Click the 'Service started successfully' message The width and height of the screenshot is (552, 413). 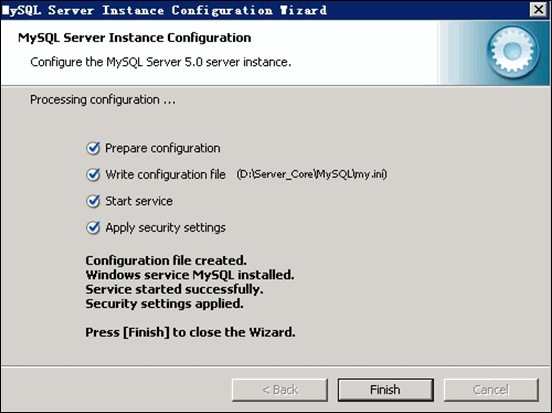click(174, 289)
